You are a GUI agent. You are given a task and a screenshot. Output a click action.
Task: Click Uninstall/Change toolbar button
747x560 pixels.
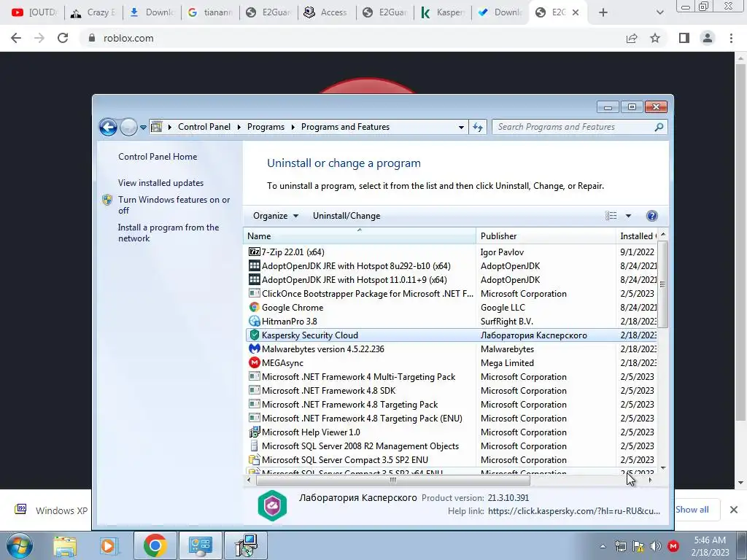347,216
